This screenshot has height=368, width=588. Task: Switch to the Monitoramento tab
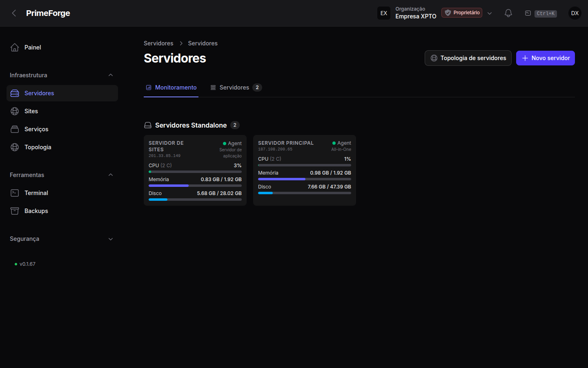coord(171,88)
